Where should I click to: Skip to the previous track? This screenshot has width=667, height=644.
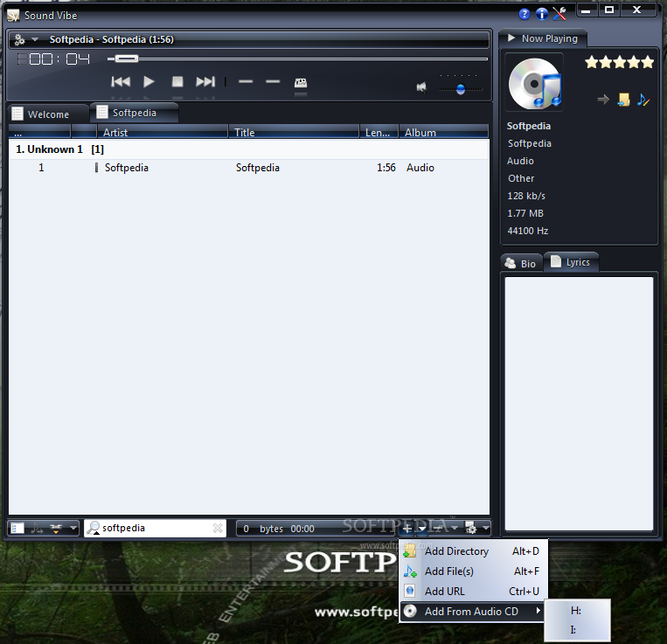tap(121, 81)
